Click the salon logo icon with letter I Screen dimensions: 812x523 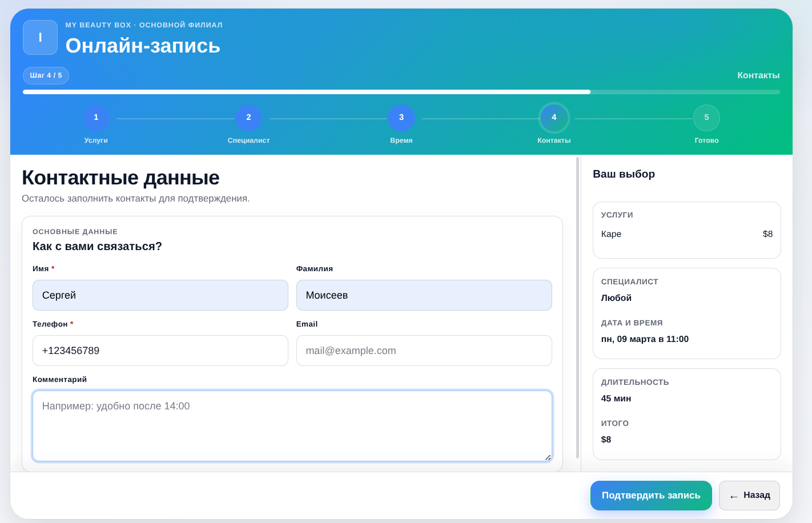pyautogui.click(x=40, y=38)
